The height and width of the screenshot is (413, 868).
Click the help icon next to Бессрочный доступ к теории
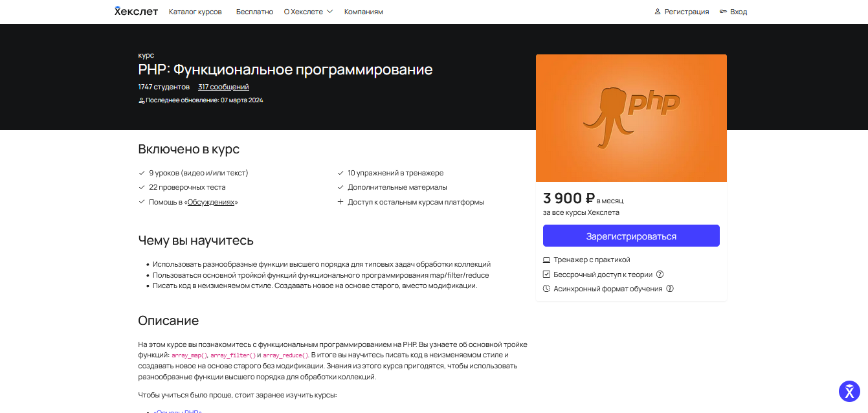click(x=660, y=274)
